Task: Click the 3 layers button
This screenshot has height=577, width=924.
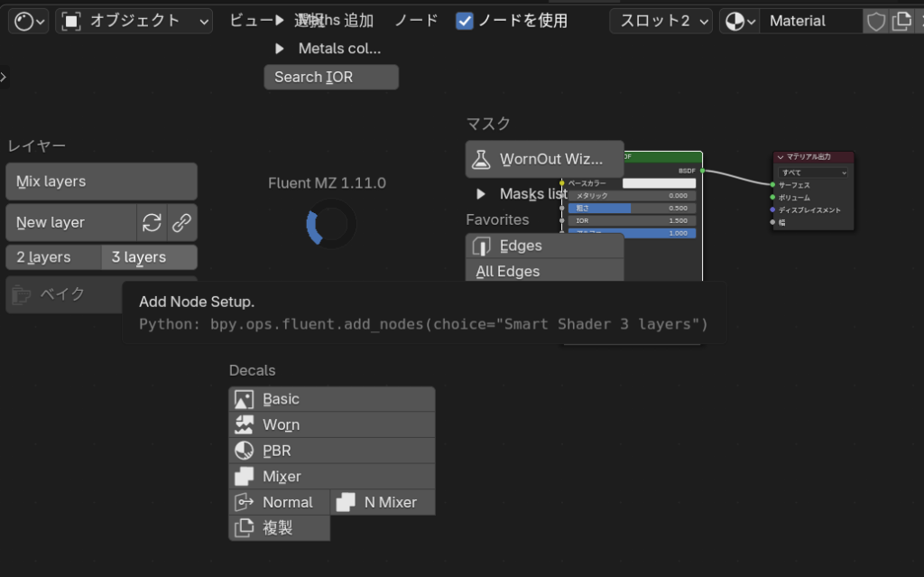Action: pos(148,257)
